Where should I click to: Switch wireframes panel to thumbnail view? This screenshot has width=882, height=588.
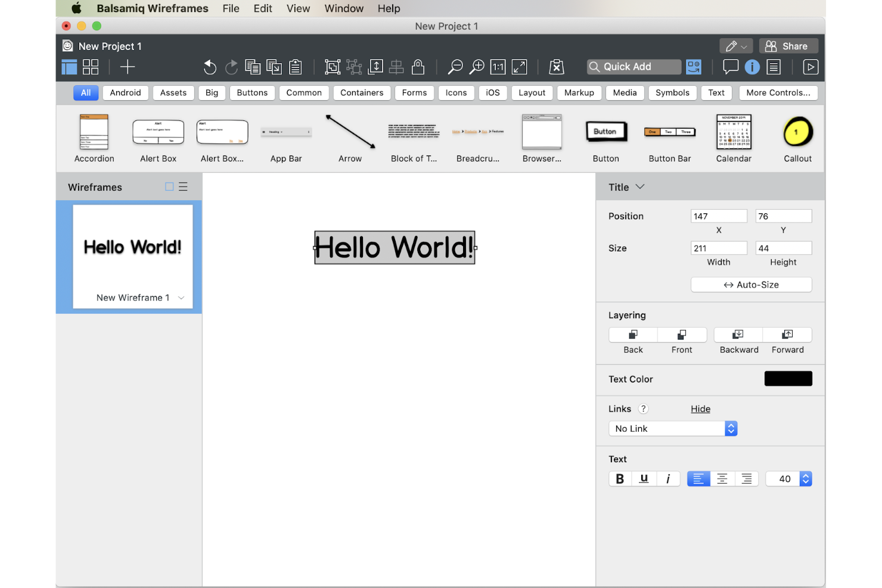tap(169, 186)
